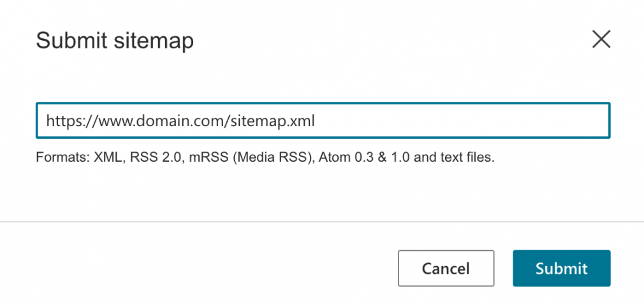
Task: Choose the white Cancel button
Action: 446,268
